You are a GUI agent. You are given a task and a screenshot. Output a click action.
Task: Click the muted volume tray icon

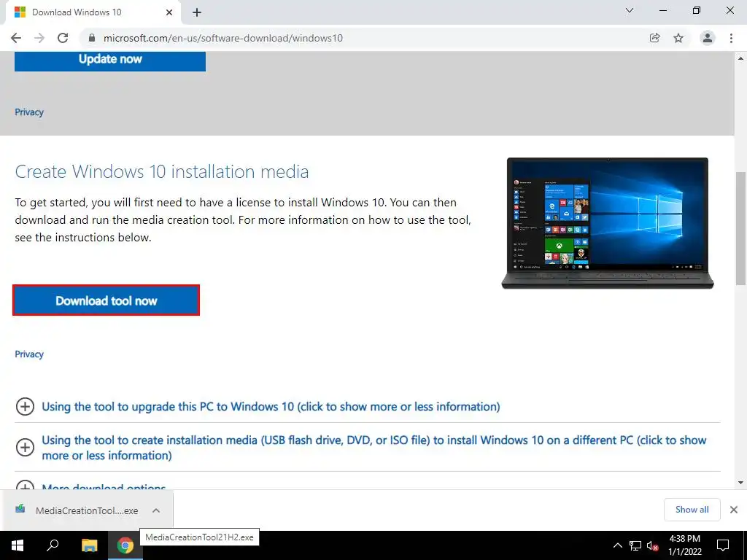(653, 545)
